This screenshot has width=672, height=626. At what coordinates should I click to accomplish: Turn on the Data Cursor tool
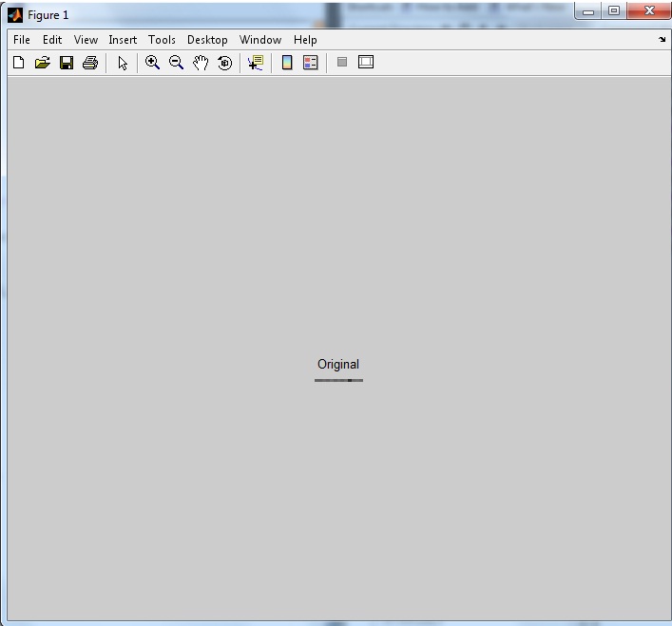pyautogui.click(x=256, y=63)
